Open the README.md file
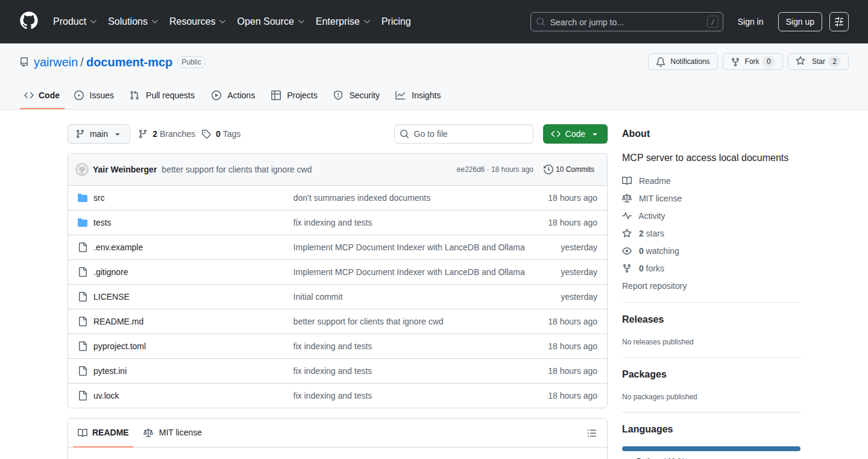 (x=119, y=321)
